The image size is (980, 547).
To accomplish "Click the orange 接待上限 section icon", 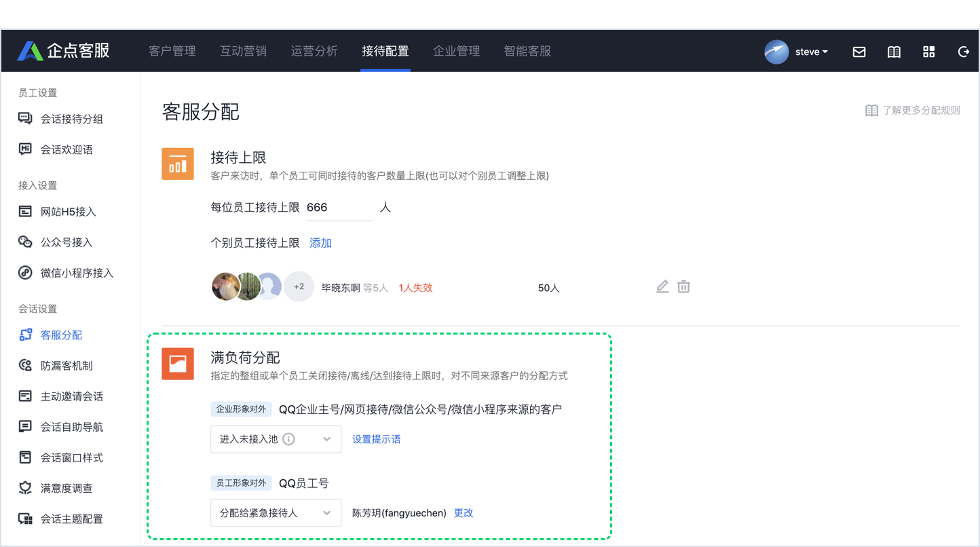I will click(178, 164).
